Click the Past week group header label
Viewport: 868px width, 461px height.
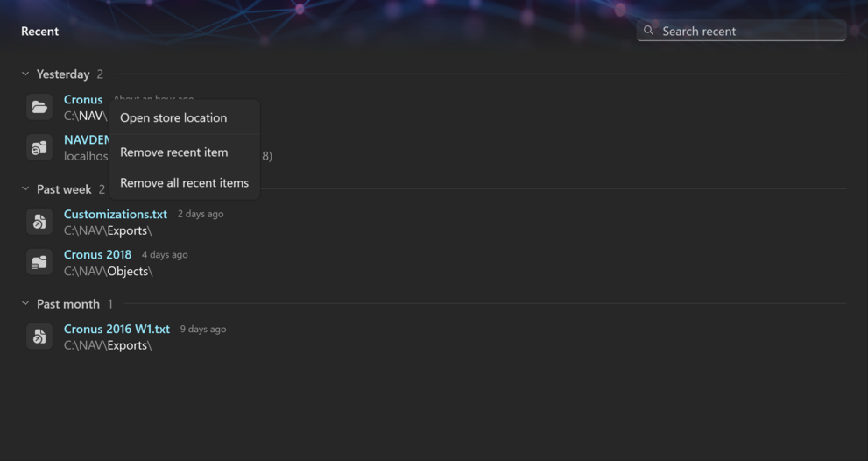tap(64, 189)
